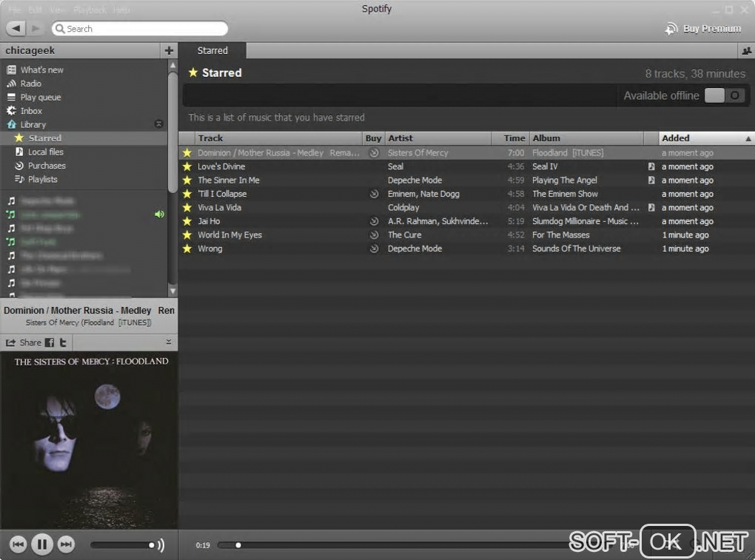Open the album The Eminem Show
The image size is (755, 560).
pos(565,194)
